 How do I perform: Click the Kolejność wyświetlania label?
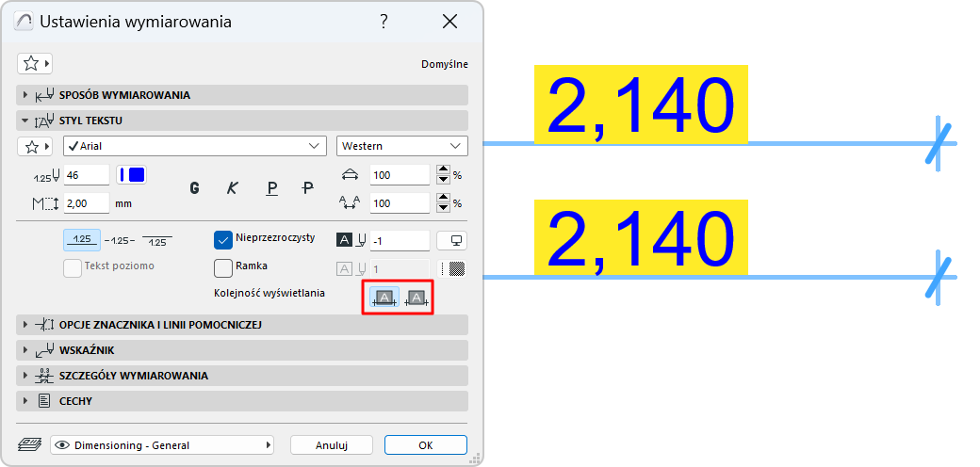(x=269, y=293)
